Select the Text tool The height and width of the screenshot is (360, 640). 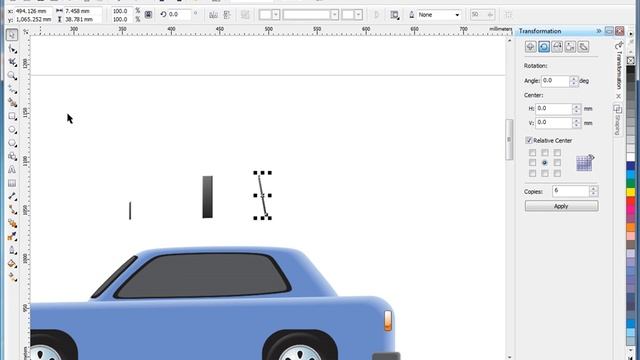tap(12, 170)
